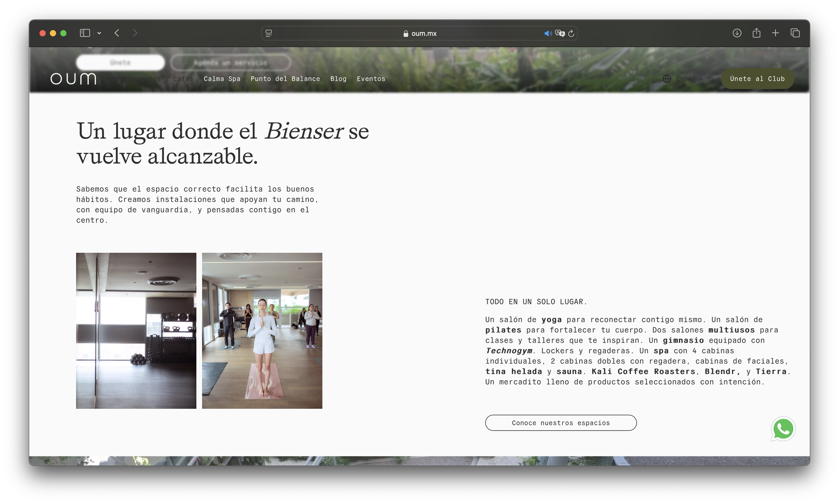The width and height of the screenshot is (839, 504).
Task: Open the sidebar options dropdown chevron
Action: point(99,33)
